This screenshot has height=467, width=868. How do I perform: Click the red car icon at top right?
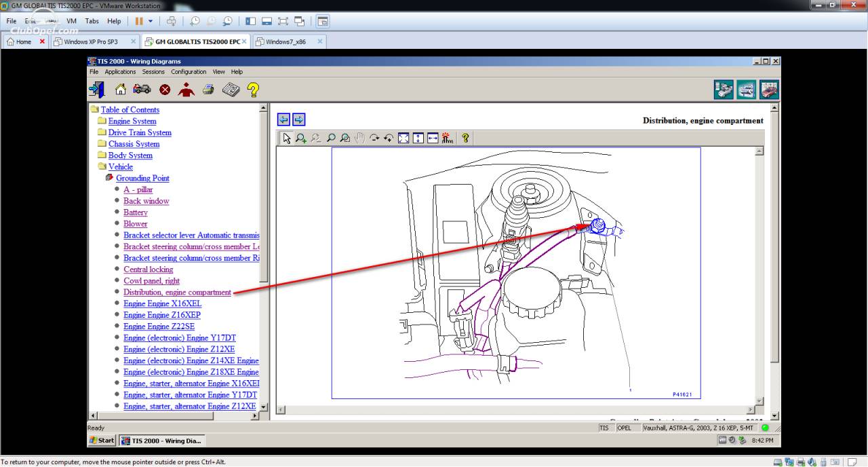click(769, 90)
